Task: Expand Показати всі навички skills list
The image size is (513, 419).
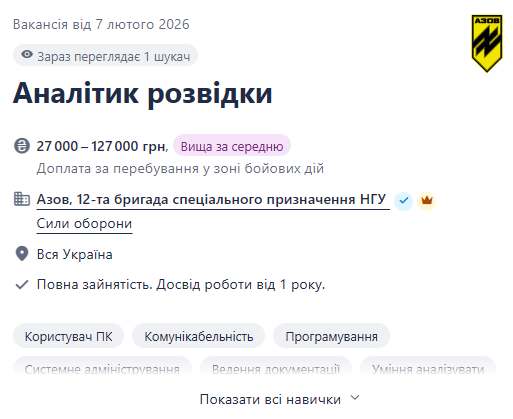Action: [x=279, y=399]
